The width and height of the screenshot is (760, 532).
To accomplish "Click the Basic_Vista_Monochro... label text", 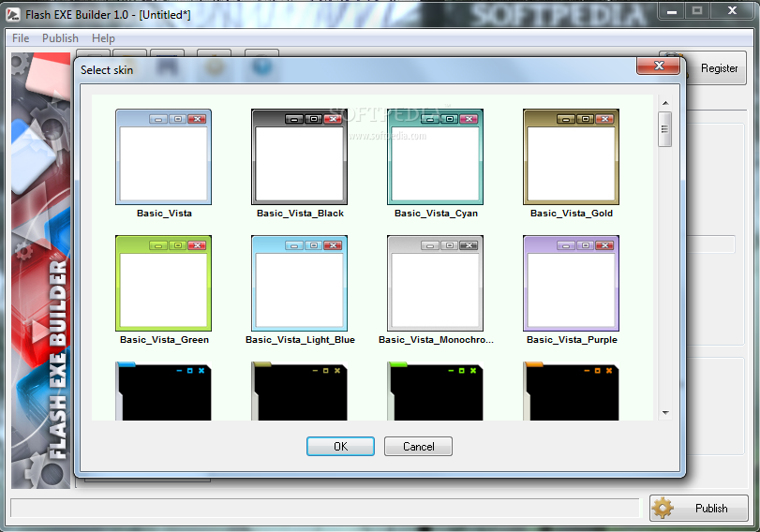I will (x=436, y=340).
